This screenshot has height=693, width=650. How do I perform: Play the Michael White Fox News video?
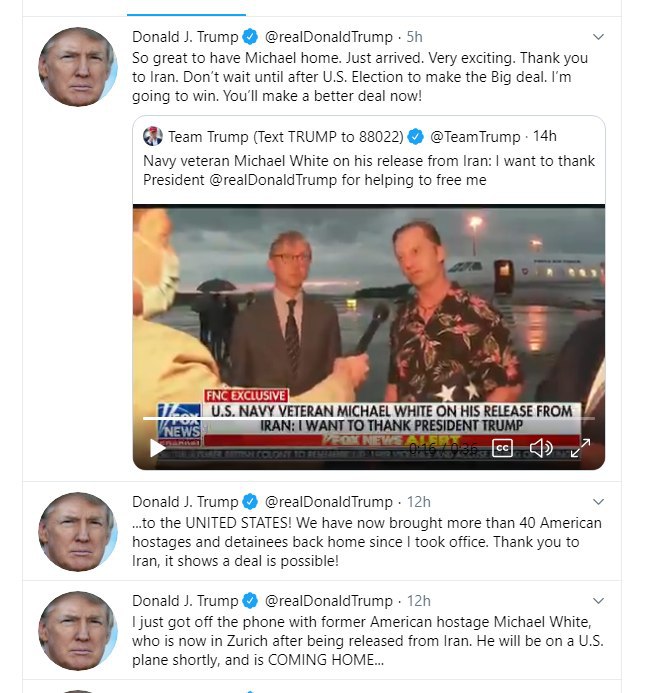[x=158, y=448]
